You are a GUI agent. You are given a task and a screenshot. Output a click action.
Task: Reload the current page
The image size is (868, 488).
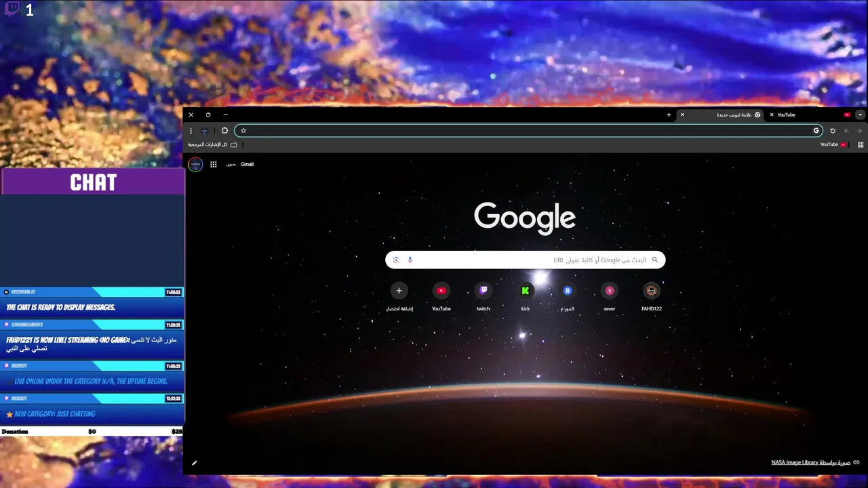[833, 131]
